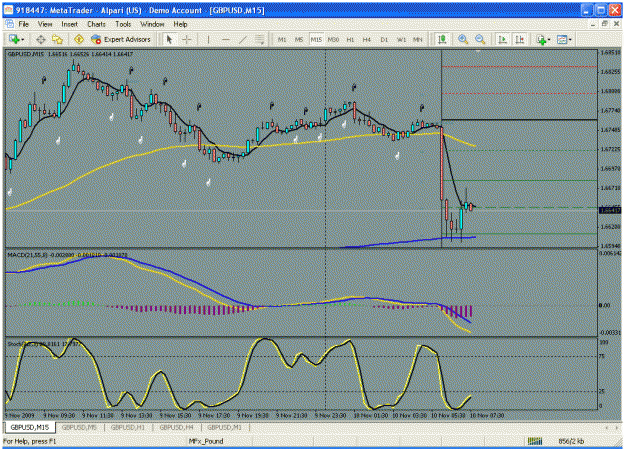Click the yellow diamond New Order icon
This screenshot has height=449, width=625.
[79, 39]
